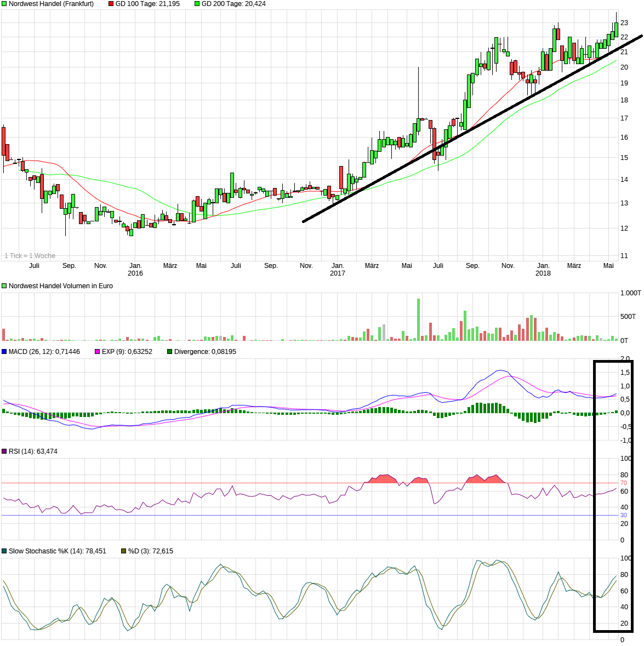The width and height of the screenshot is (644, 646).
Task: Click the green Nordwest Handel legend icon
Action: point(4,4)
